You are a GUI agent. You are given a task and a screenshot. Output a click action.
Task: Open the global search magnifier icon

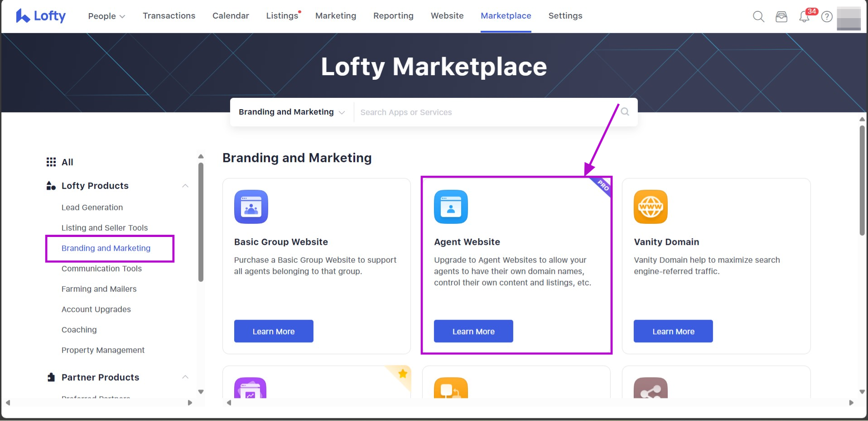[758, 17]
